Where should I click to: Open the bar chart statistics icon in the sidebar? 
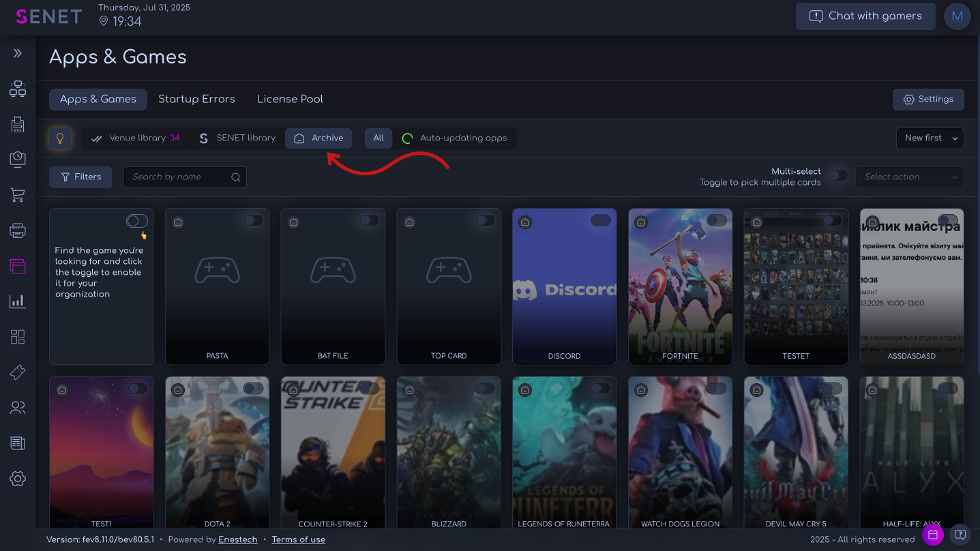(x=18, y=301)
